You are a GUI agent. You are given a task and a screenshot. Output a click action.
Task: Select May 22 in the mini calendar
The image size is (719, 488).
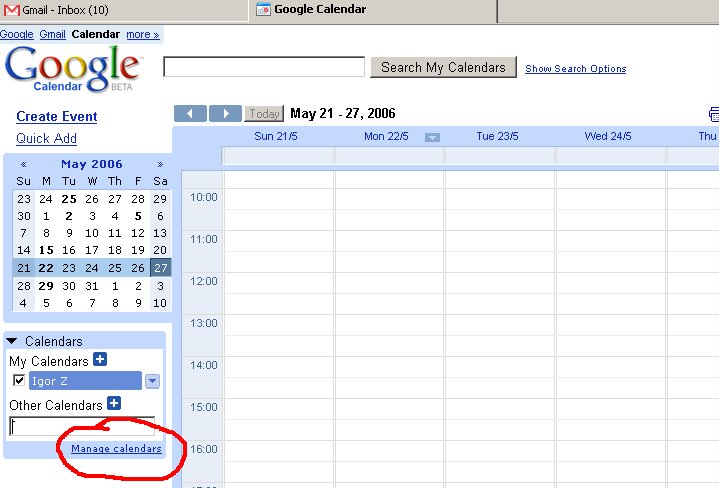pyautogui.click(x=46, y=268)
